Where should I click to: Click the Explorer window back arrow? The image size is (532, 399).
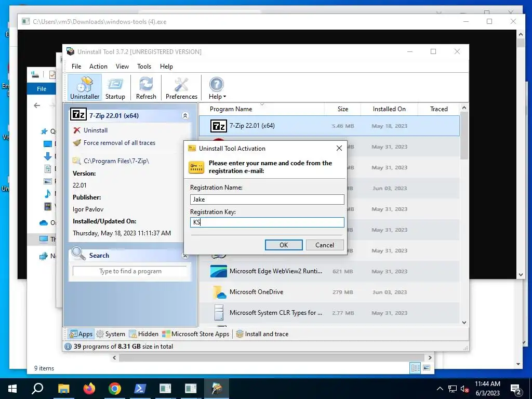click(x=37, y=105)
